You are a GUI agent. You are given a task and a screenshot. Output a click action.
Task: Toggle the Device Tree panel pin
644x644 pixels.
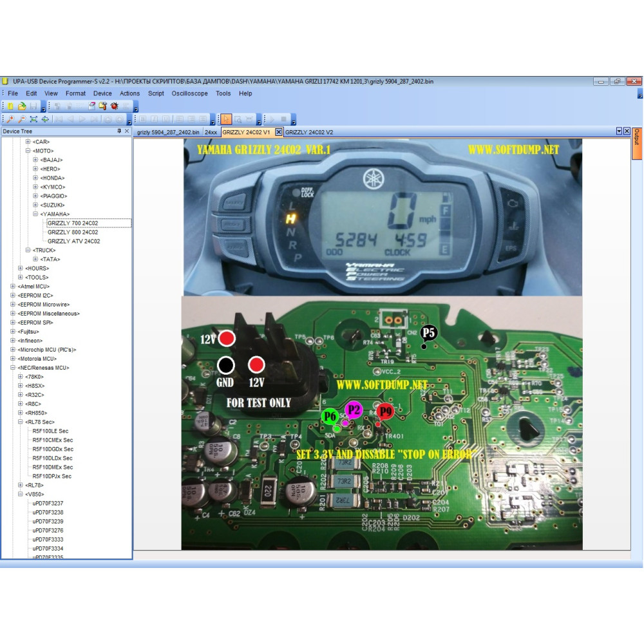pos(119,131)
